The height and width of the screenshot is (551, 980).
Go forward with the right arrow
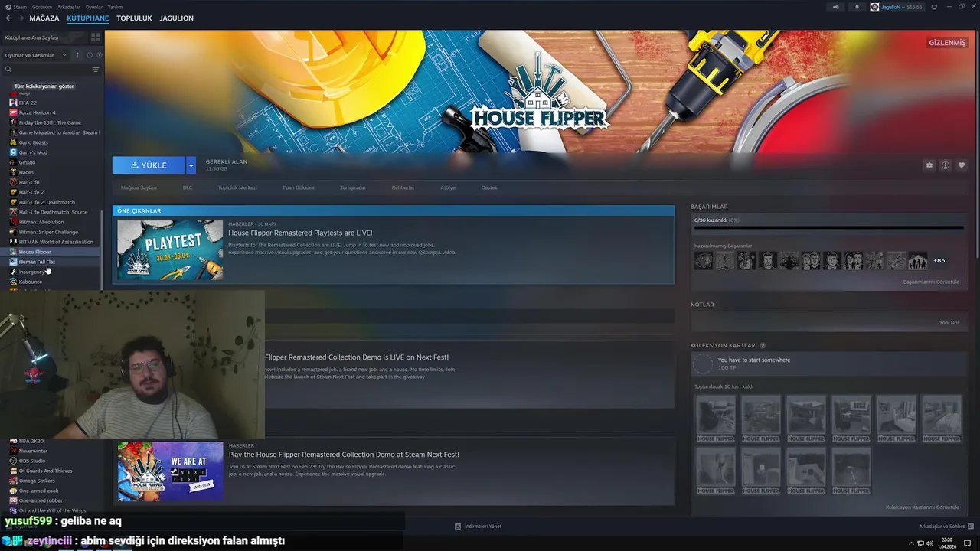coord(20,18)
